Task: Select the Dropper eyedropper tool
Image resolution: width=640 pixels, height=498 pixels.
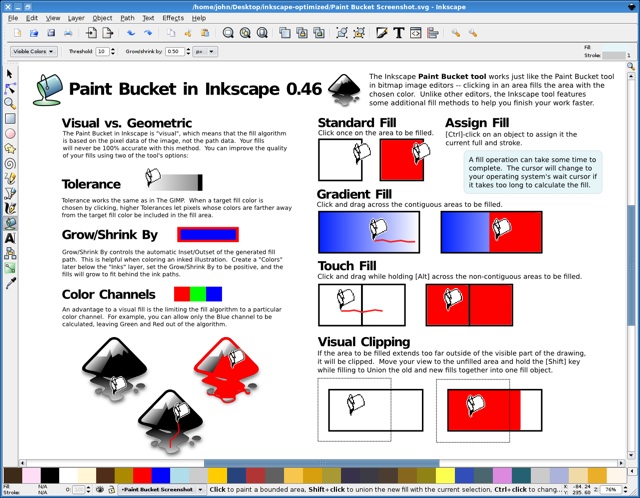Action: [x=10, y=283]
